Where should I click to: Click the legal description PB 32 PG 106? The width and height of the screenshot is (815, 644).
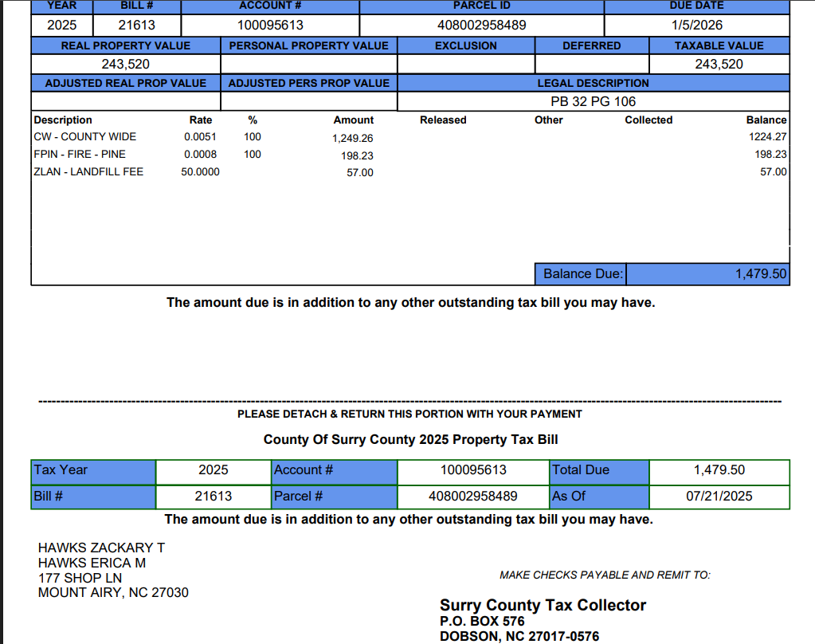(593, 101)
